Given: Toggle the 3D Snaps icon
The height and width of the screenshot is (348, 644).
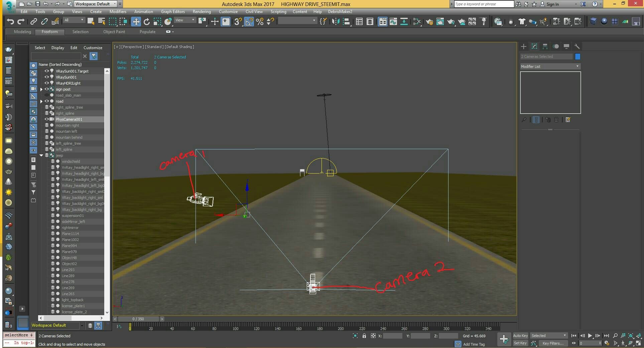Looking at the screenshot, I should pyautogui.click(x=238, y=22).
